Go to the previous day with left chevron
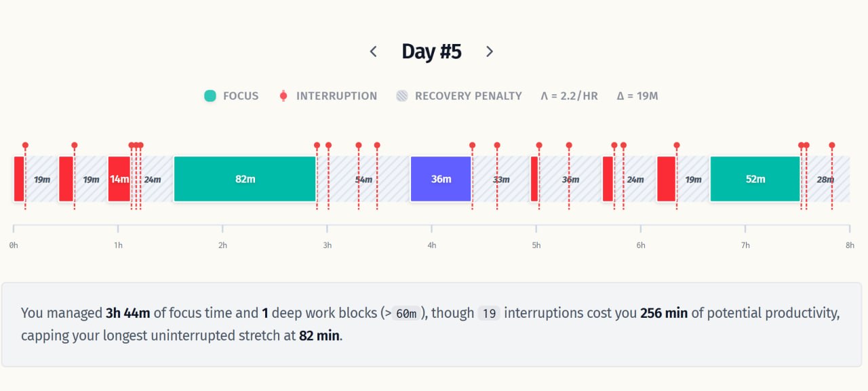 (373, 52)
